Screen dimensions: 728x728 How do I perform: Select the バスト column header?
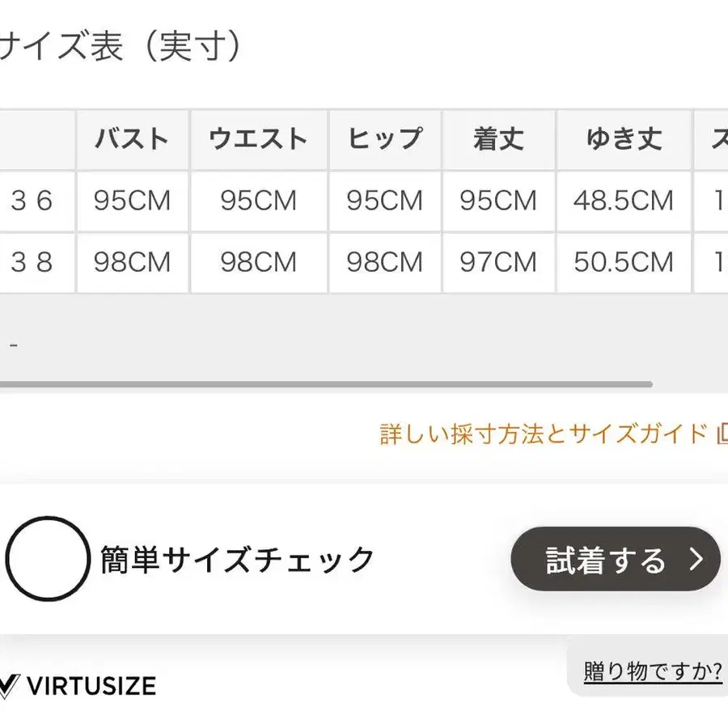coord(133,139)
